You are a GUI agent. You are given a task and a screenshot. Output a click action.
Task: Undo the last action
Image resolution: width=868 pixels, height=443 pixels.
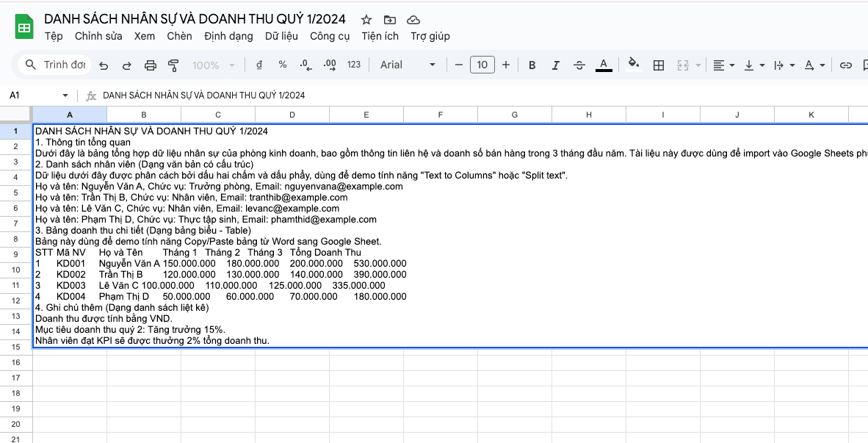pos(103,65)
